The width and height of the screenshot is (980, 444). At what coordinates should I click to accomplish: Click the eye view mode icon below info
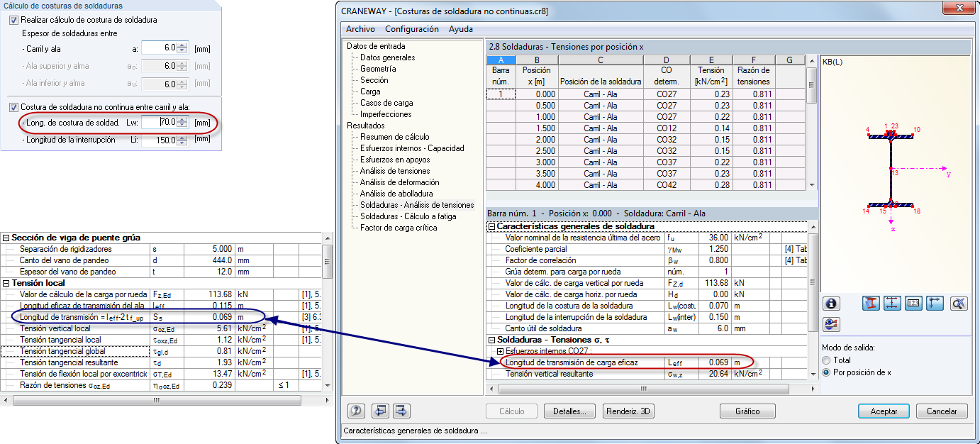831,324
